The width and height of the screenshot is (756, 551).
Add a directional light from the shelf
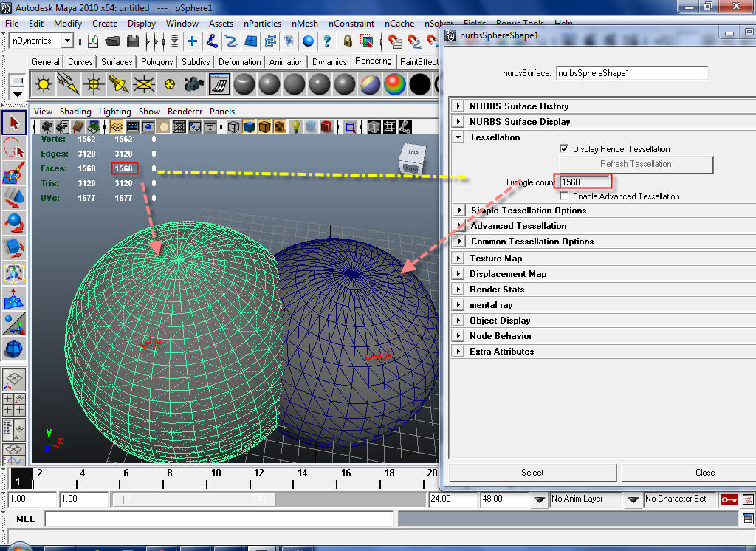(x=69, y=84)
